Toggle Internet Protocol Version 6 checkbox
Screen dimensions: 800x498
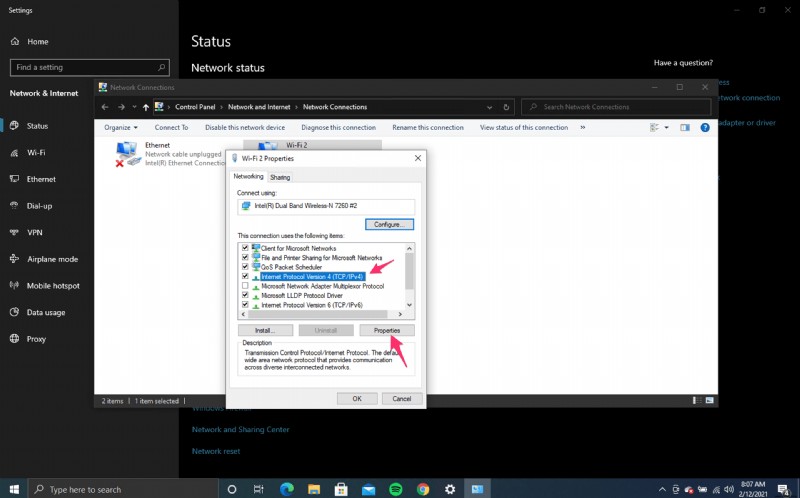click(245, 305)
